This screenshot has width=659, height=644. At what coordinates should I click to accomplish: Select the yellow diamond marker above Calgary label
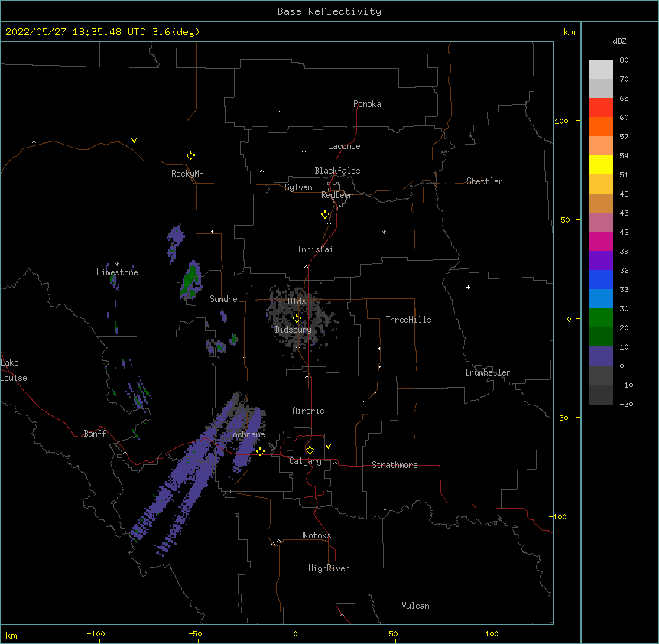pos(310,450)
